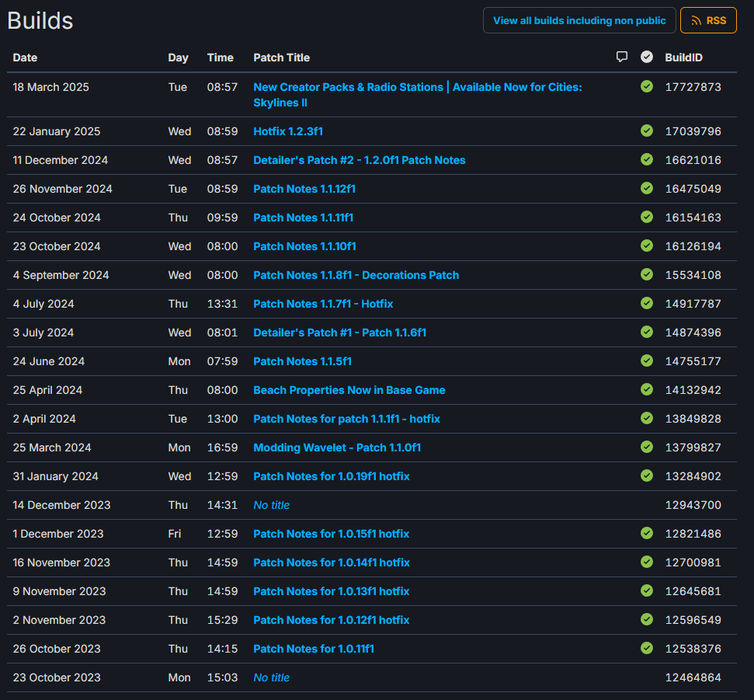Click green checkmark for build 12596549
Image resolution: width=754 pixels, height=700 pixels.
(647, 620)
